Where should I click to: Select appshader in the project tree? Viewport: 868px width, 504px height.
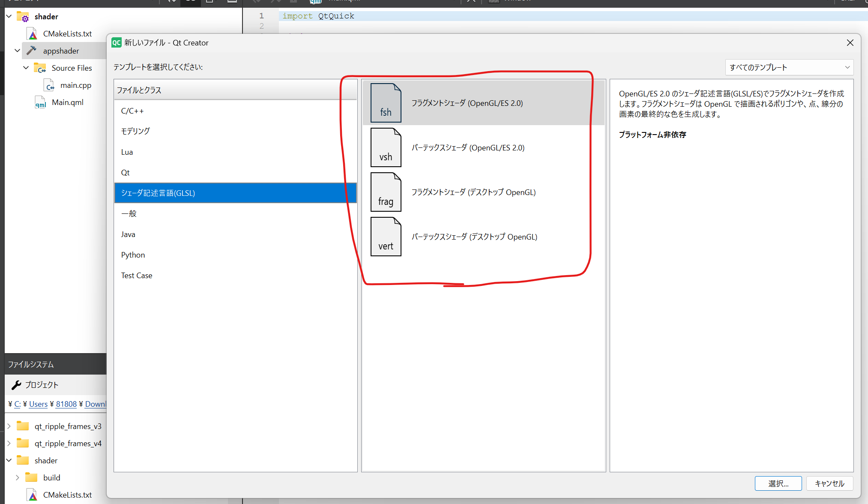[x=61, y=51]
